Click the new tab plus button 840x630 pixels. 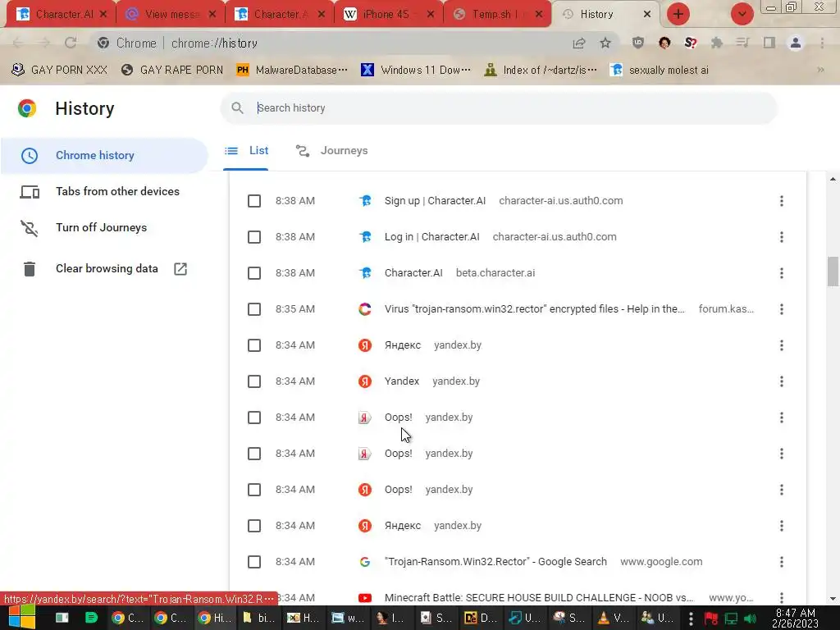coord(678,14)
